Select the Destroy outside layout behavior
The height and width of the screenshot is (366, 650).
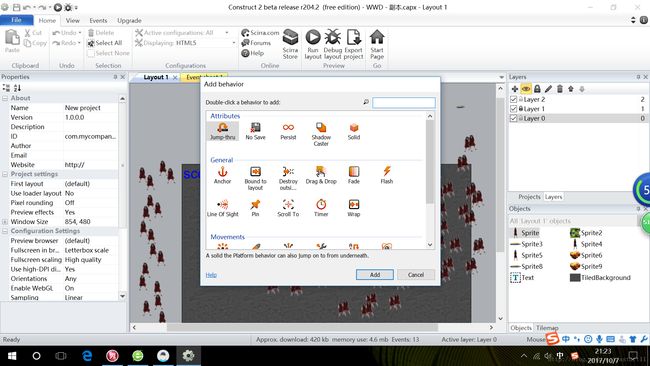click(x=288, y=178)
